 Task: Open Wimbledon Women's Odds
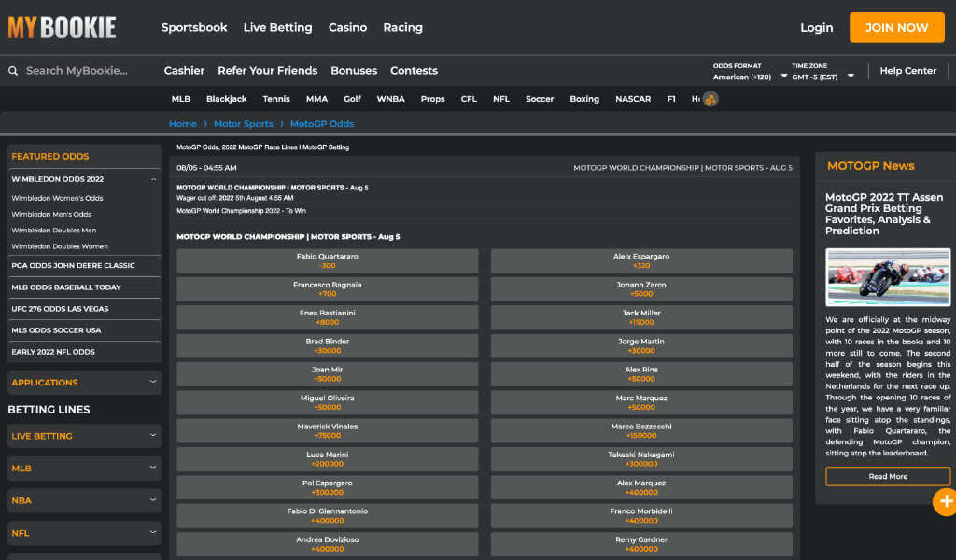coord(57,198)
